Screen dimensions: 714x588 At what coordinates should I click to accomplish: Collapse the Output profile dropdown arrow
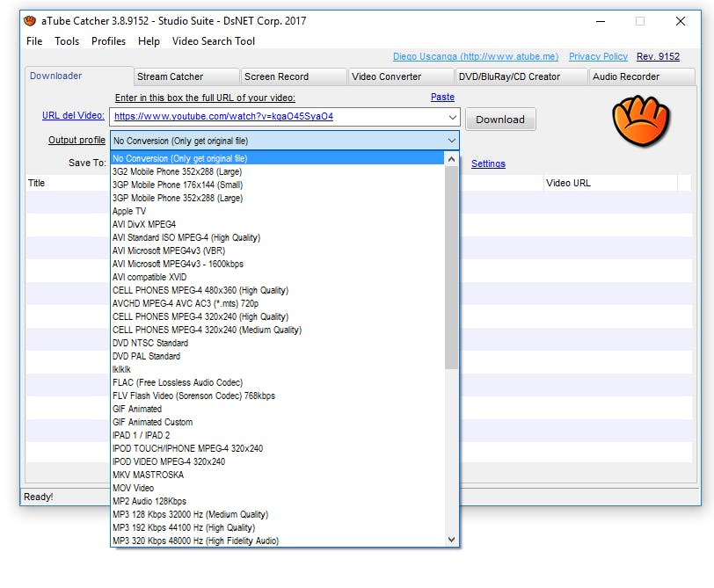pyautogui.click(x=452, y=141)
